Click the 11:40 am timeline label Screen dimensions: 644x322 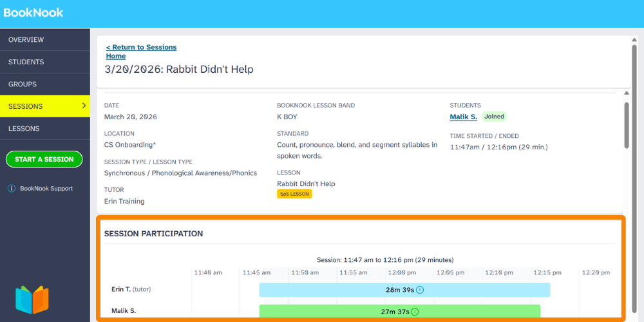(208, 272)
